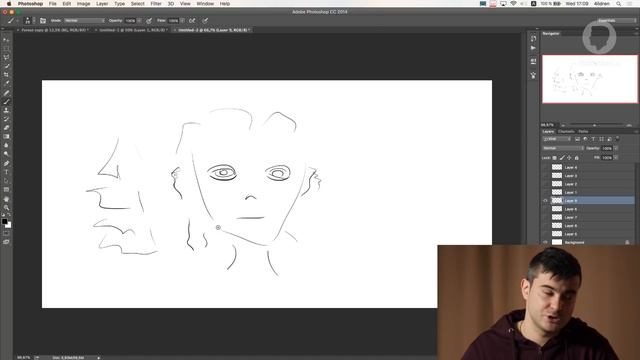Viewport: 640px width, 360px height.
Task: Select the Quick Selection tool
Action: coord(6,66)
